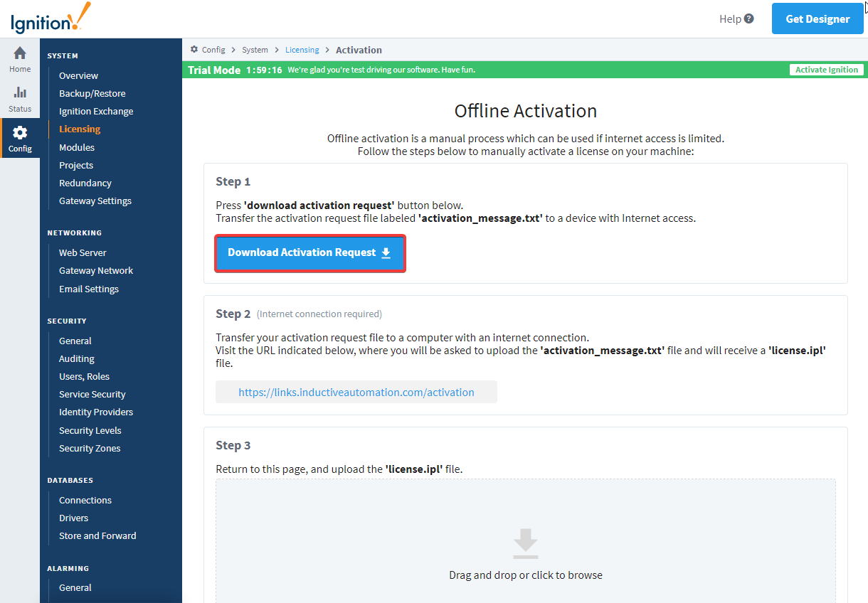Click the Step 3 heading
The height and width of the screenshot is (603, 868).
(233, 445)
